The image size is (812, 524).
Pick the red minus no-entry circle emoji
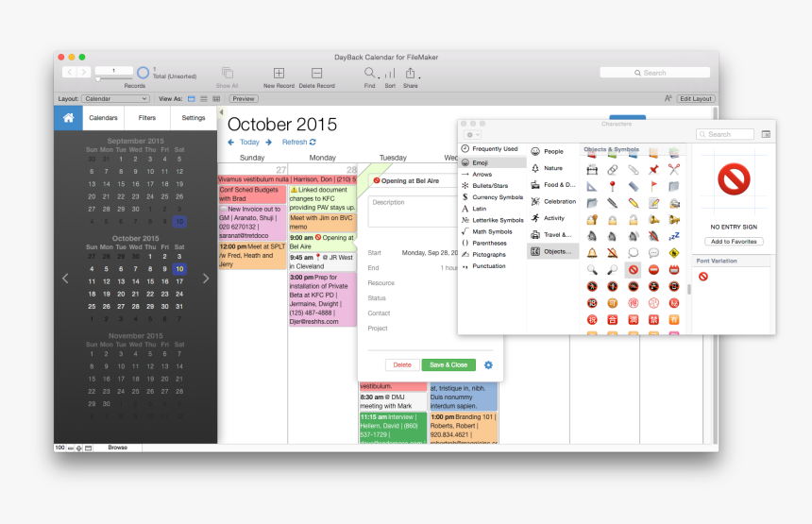click(x=653, y=270)
